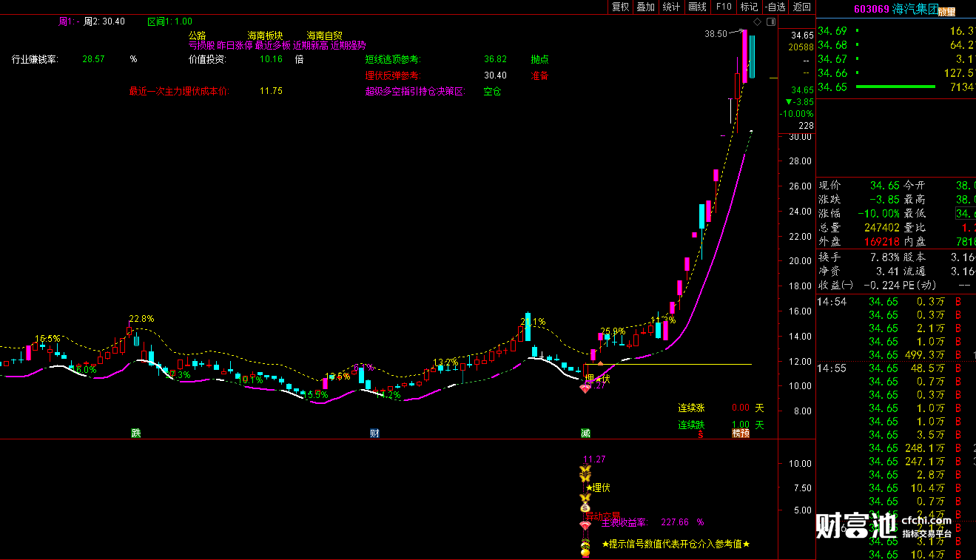Image resolution: width=976 pixels, height=560 pixels.
Task: Click the 11.27 value in indicator panel
Action: tap(594, 459)
